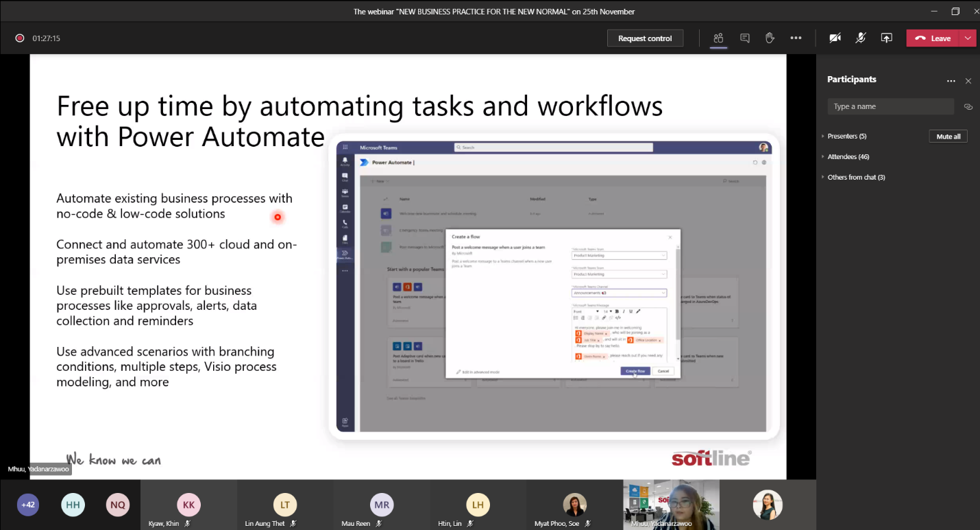Image resolution: width=980 pixels, height=530 pixels.
Task: Open More actions ellipsis in meeting toolbar
Action: 796,38
